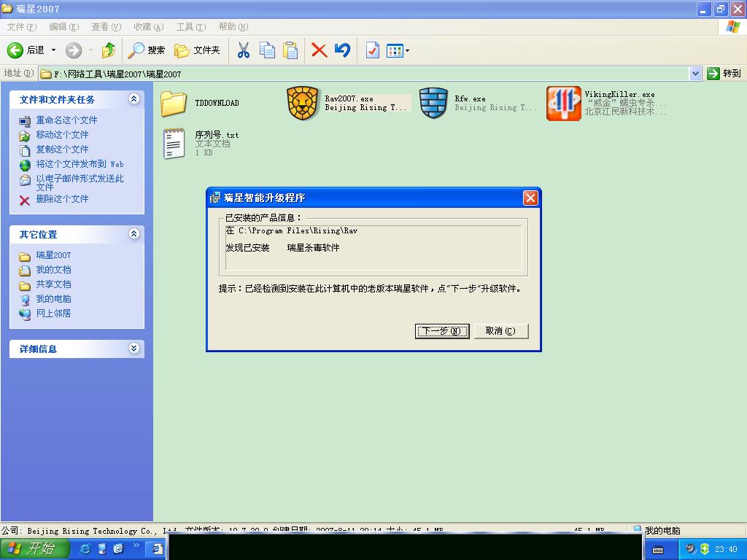Image resolution: width=747 pixels, height=560 pixels.
Task: Open the 查看(V) menu
Action: [107, 27]
